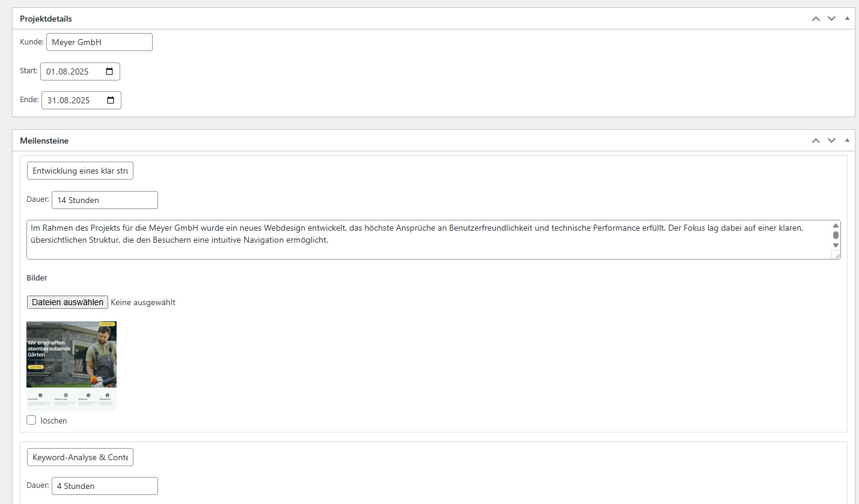Collapse the Projektdetails panel

[x=847, y=19]
